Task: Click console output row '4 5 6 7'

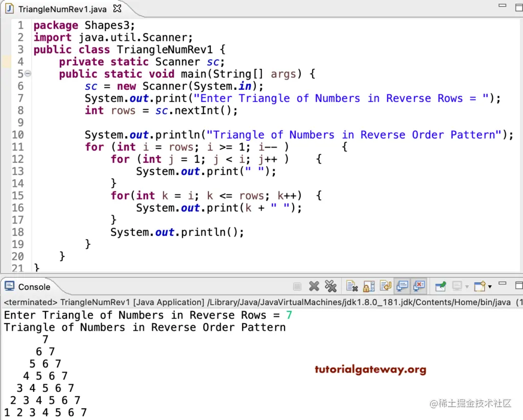Action: coord(45,376)
